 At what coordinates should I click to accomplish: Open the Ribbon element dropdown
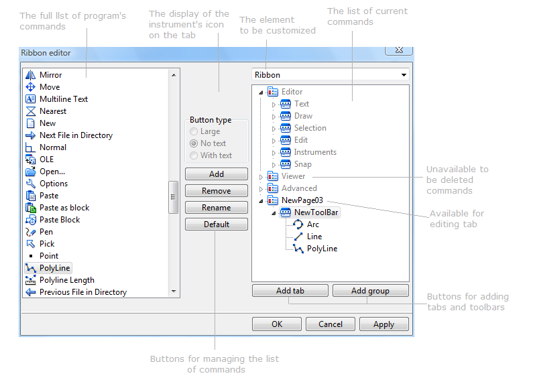pyautogui.click(x=403, y=75)
